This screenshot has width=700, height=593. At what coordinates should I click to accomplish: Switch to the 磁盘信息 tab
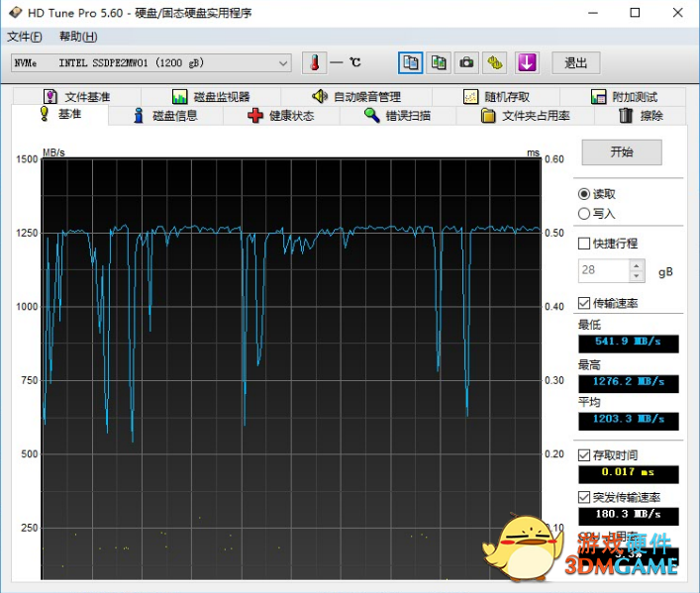point(165,116)
